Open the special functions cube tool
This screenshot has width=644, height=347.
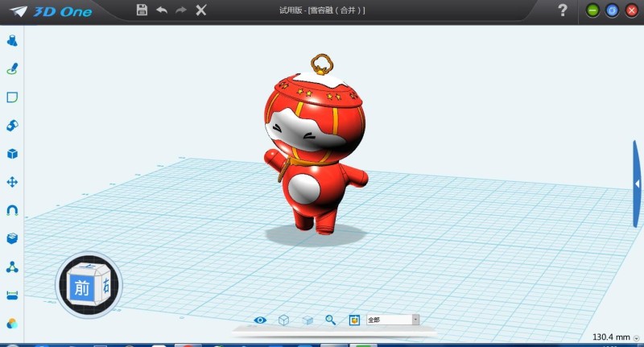12,154
